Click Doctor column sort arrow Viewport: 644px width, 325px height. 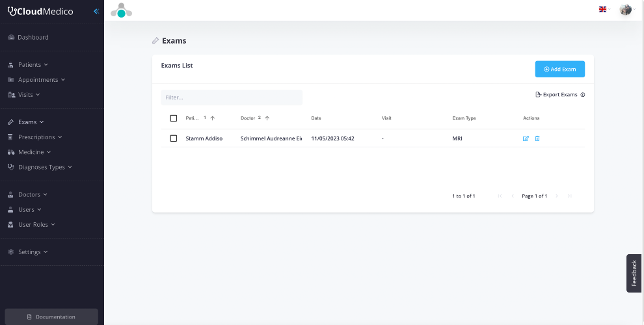267,118
